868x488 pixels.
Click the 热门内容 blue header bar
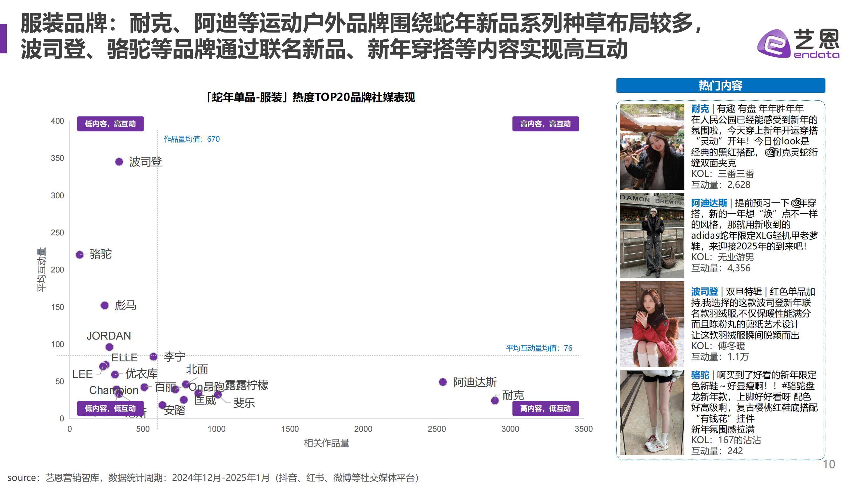[721, 85]
